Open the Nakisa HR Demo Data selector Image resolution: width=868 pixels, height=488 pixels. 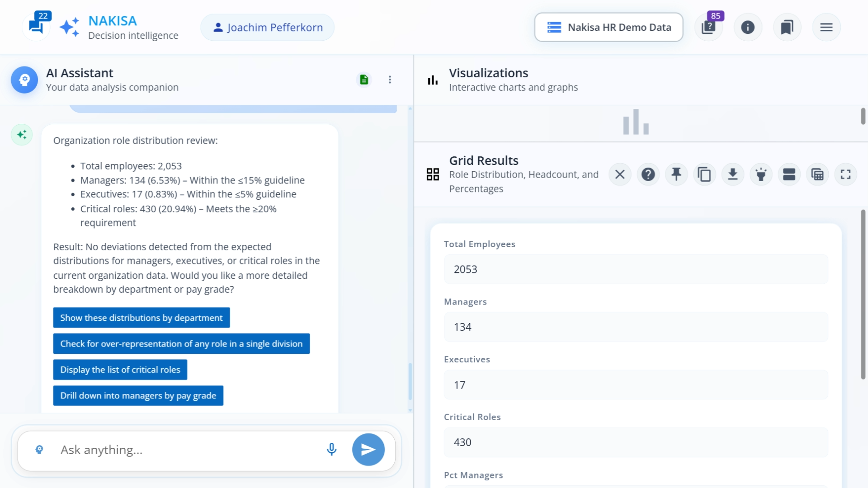[609, 27]
